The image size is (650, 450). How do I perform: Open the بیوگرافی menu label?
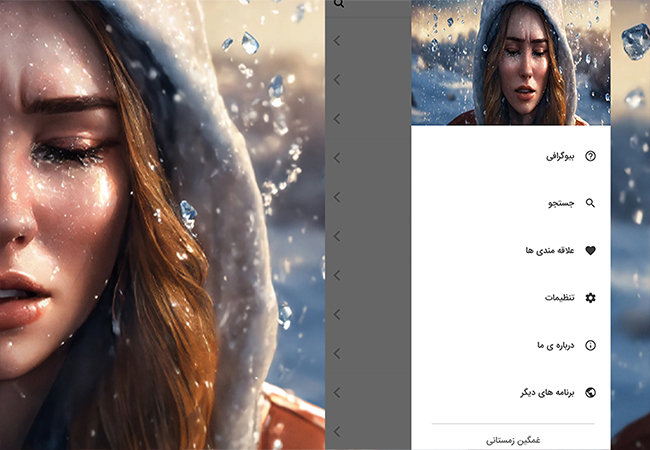pos(560,156)
